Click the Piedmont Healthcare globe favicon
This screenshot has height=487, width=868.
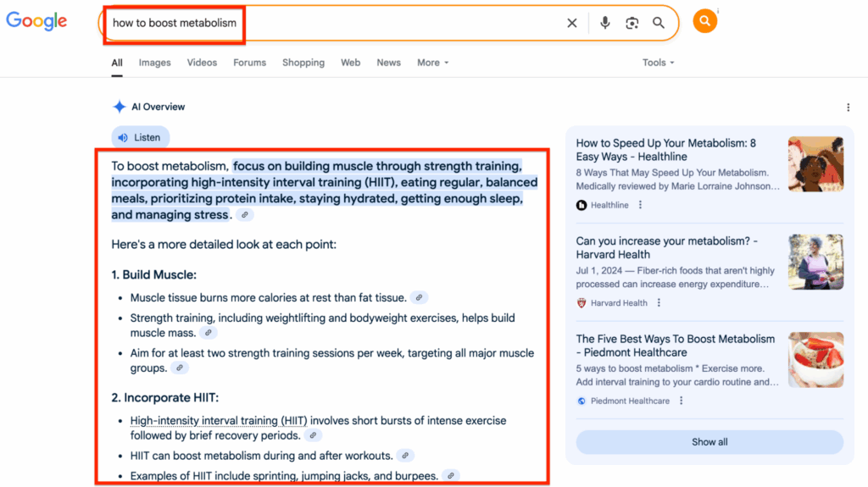(x=581, y=401)
